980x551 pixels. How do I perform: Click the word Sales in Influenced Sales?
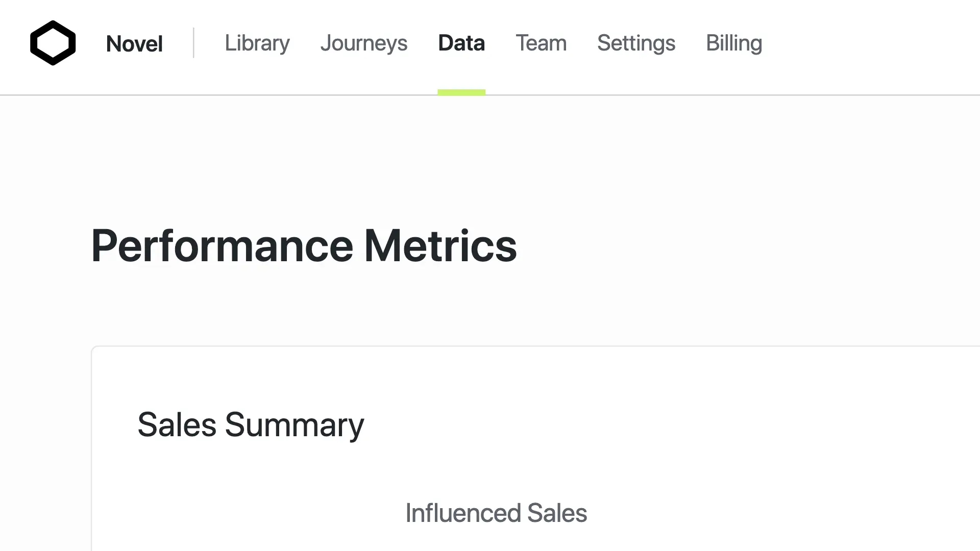point(557,513)
